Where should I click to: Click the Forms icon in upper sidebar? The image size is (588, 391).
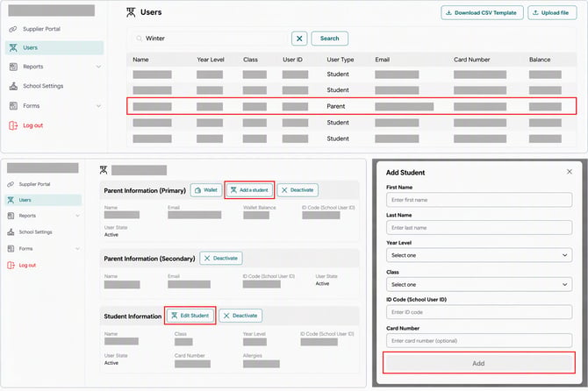point(13,106)
